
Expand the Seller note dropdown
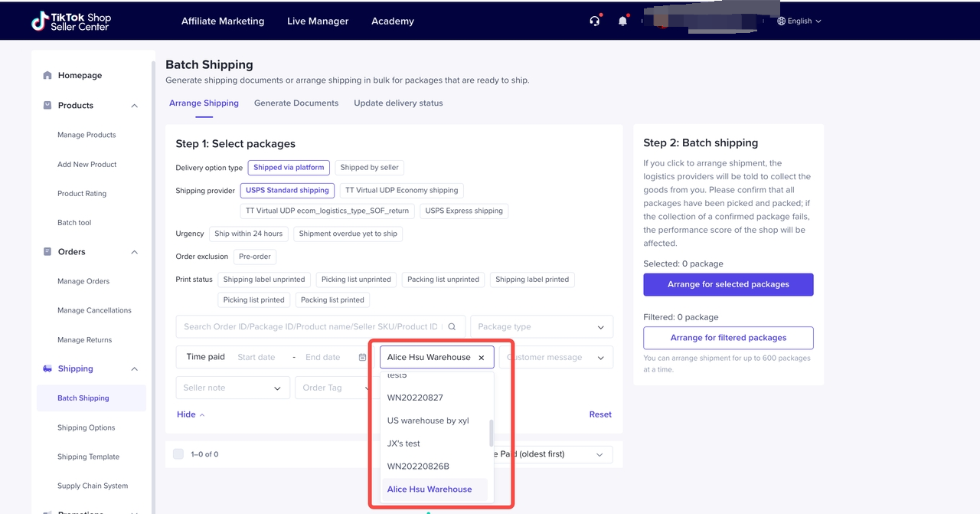pyautogui.click(x=232, y=388)
